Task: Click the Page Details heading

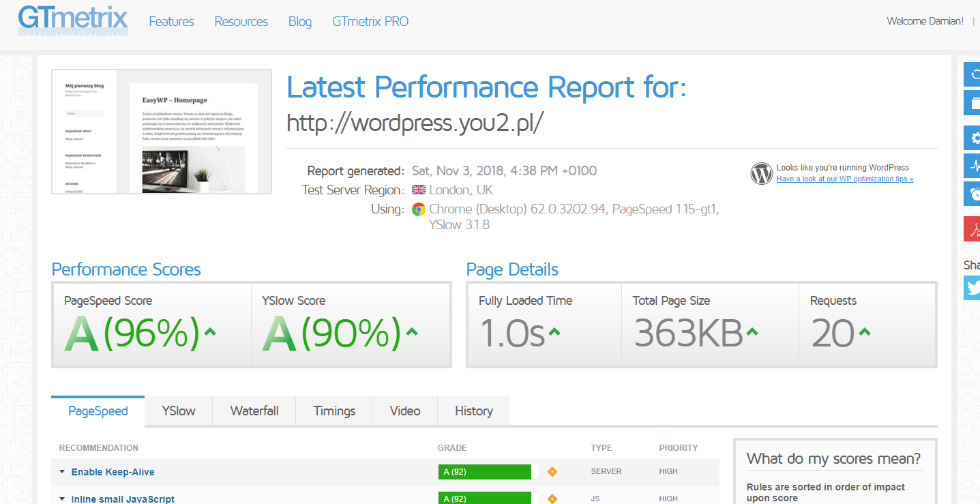Action: click(x=512, y=269)
